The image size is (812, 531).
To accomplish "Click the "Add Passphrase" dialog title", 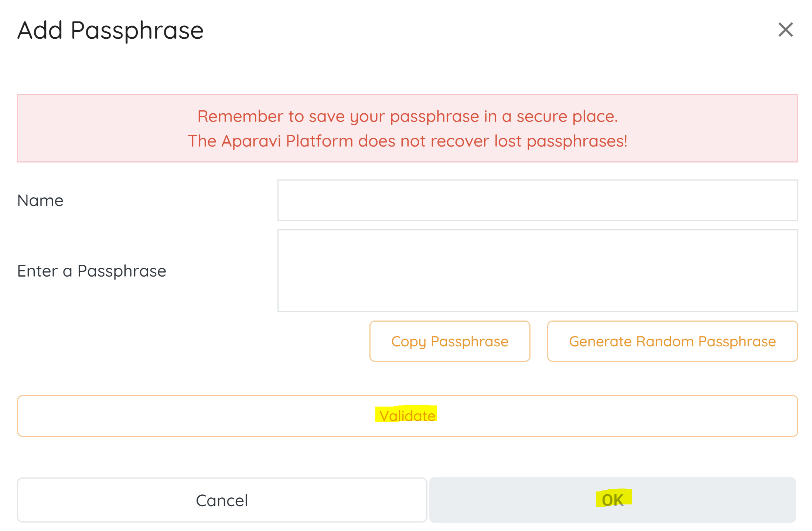I will click(110, 30).
